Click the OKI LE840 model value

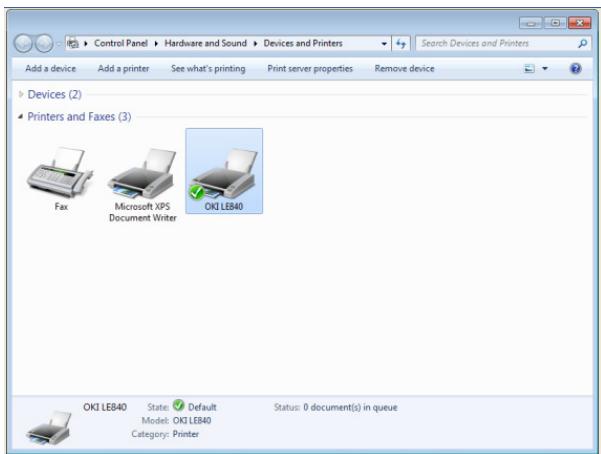(192, 421)
